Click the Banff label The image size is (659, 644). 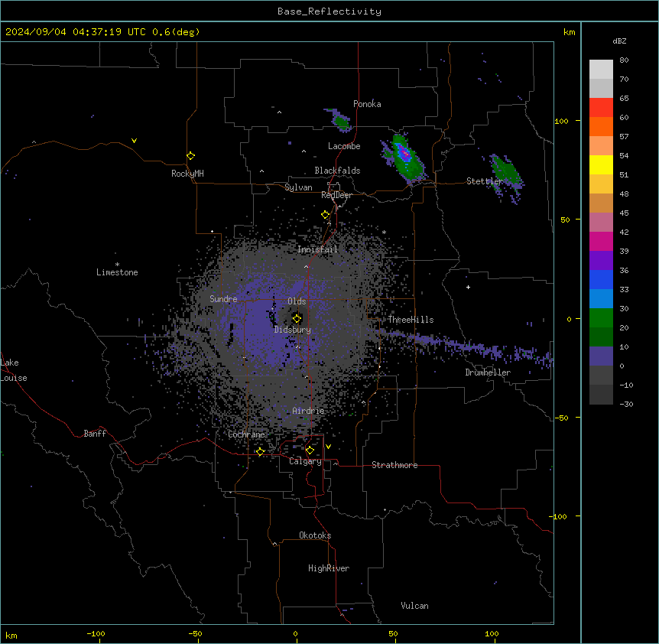tap(95, 434)
